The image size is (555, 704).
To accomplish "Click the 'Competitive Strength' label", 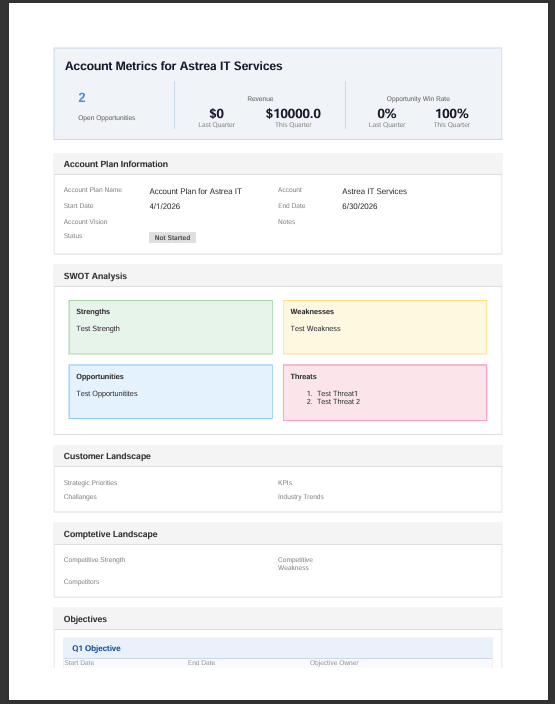I will click(94, 560).
